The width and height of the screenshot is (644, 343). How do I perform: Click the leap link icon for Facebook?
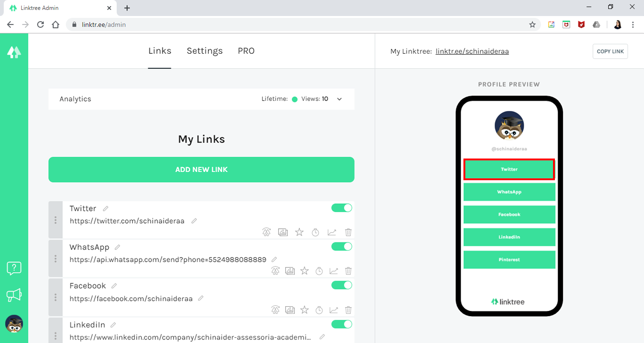[x=276, y=310]
